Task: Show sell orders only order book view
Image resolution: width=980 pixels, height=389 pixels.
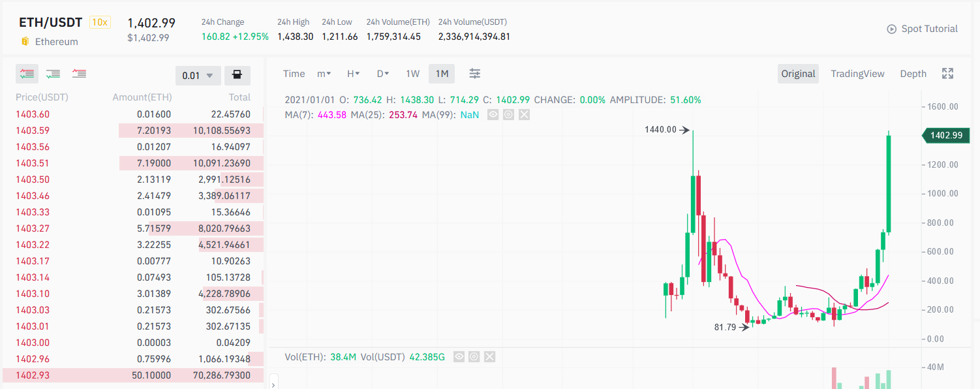Action: 80,74
